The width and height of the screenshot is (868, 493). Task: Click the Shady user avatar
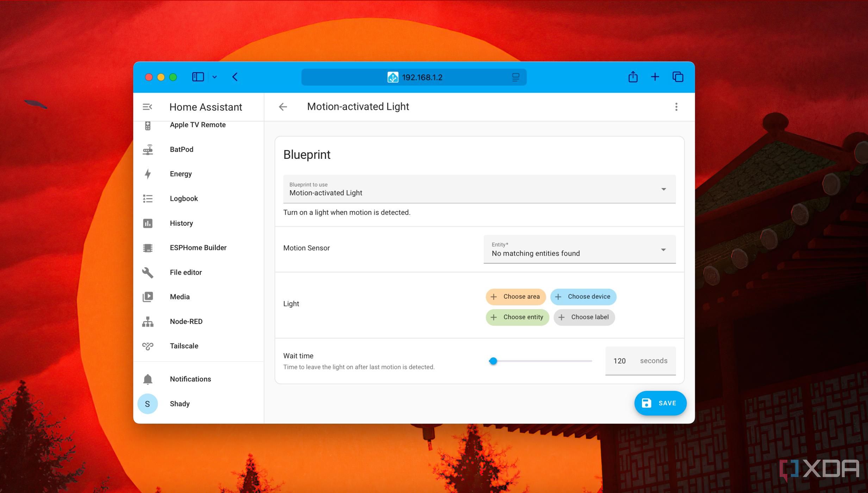point(148,404)
